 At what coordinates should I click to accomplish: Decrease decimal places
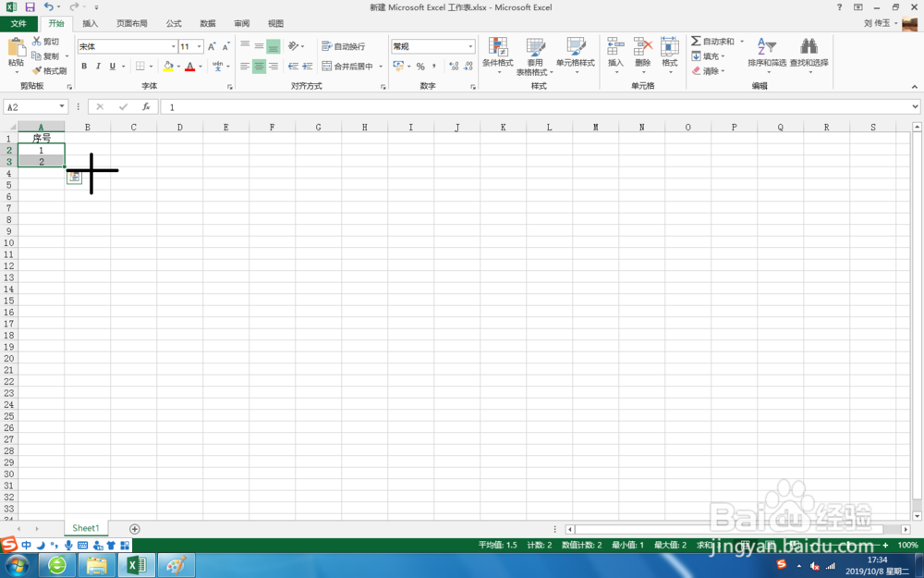click(x=468, y=66)
